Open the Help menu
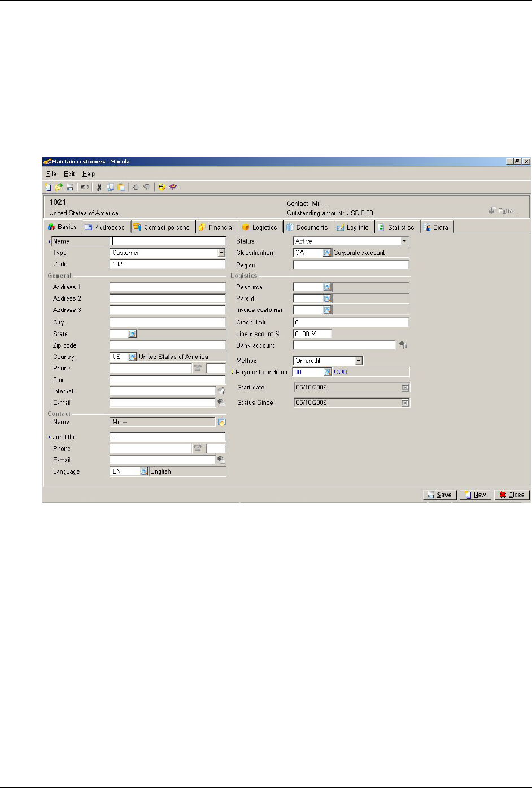532x788 pixels. [89, 174]
